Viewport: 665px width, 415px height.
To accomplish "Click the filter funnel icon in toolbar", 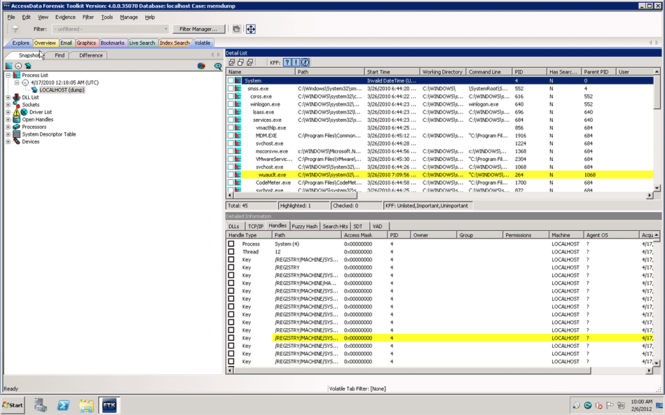I will click(15, 29).
